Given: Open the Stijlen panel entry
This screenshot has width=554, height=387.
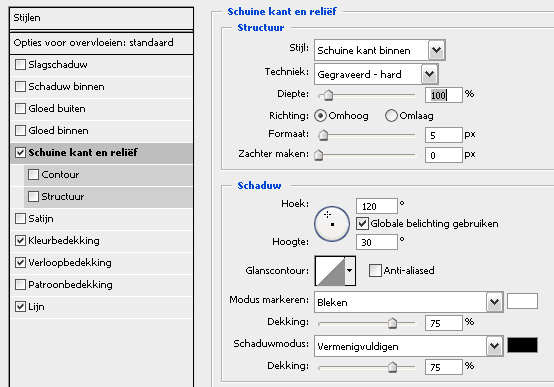Looking at the screenshot, I should [101, 18].
